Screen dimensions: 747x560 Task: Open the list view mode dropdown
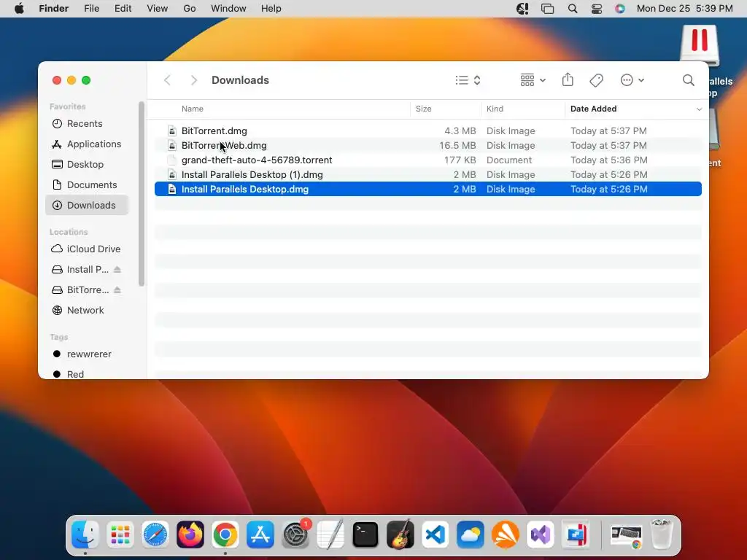[468, 80]
